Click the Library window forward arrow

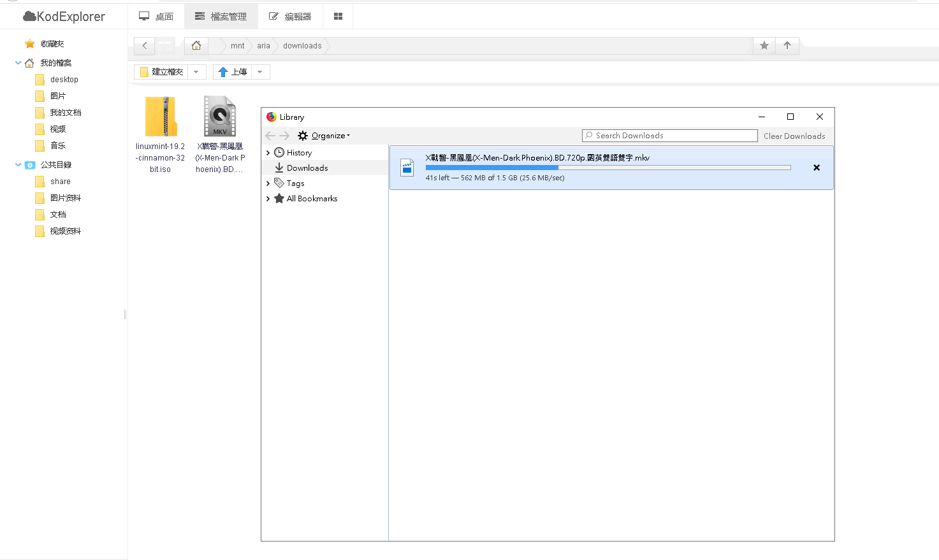284,136
